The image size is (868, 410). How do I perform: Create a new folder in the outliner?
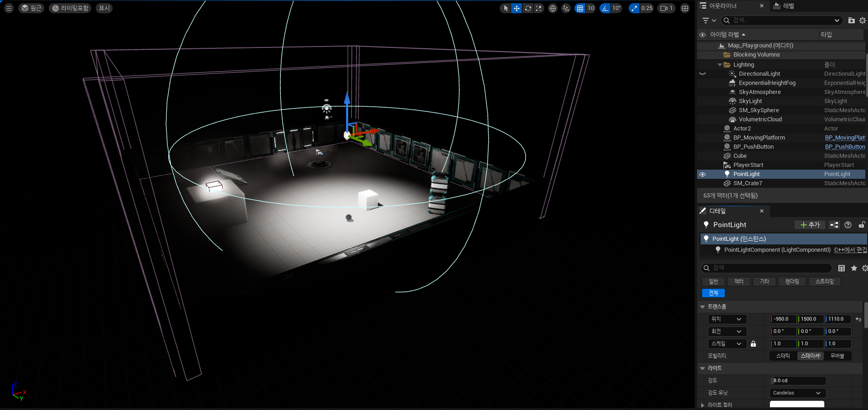[851, 21]
